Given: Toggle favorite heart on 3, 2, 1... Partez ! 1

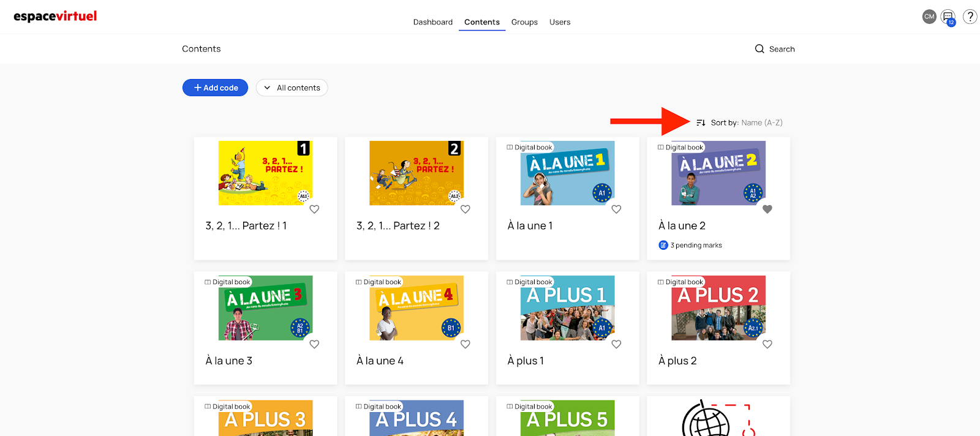Looking at the screenshot, I should coord(314,209).
